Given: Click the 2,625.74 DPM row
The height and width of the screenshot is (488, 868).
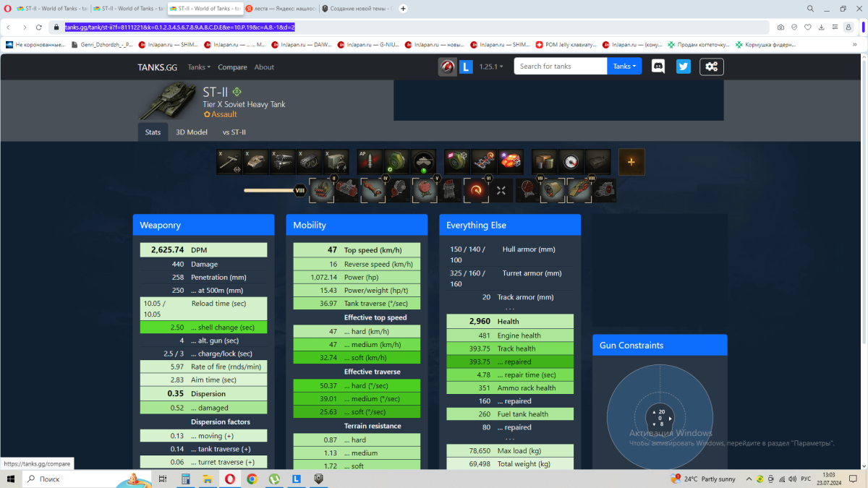Looking at the screenshot, I should (203, 250).
